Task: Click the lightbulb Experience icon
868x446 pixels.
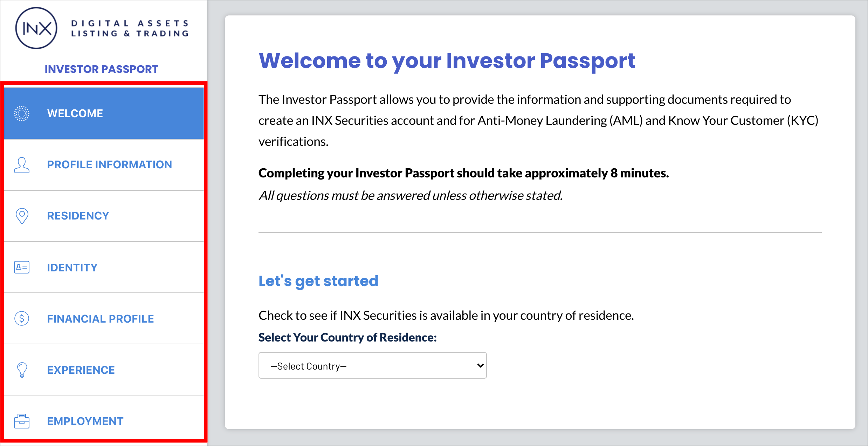Action: 22,370
